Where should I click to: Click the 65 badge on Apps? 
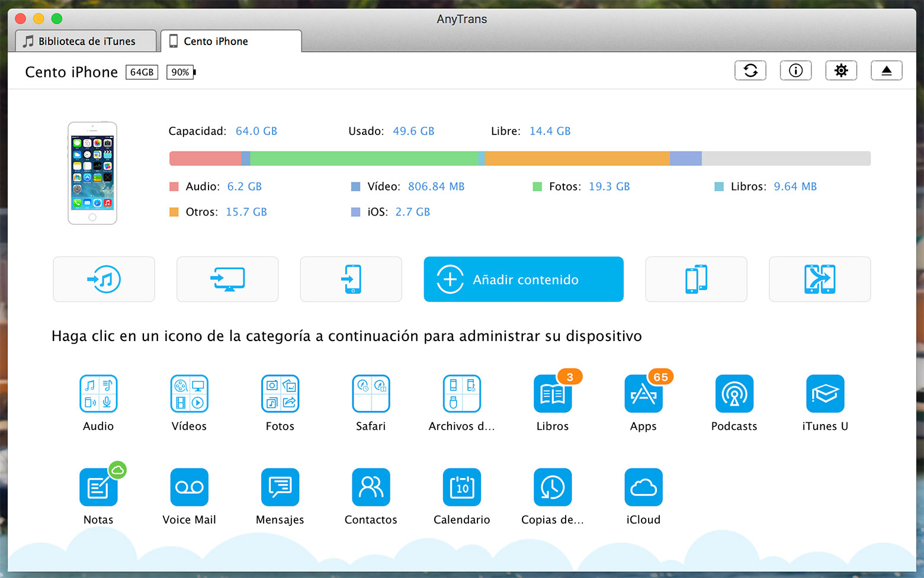point(660,377)
